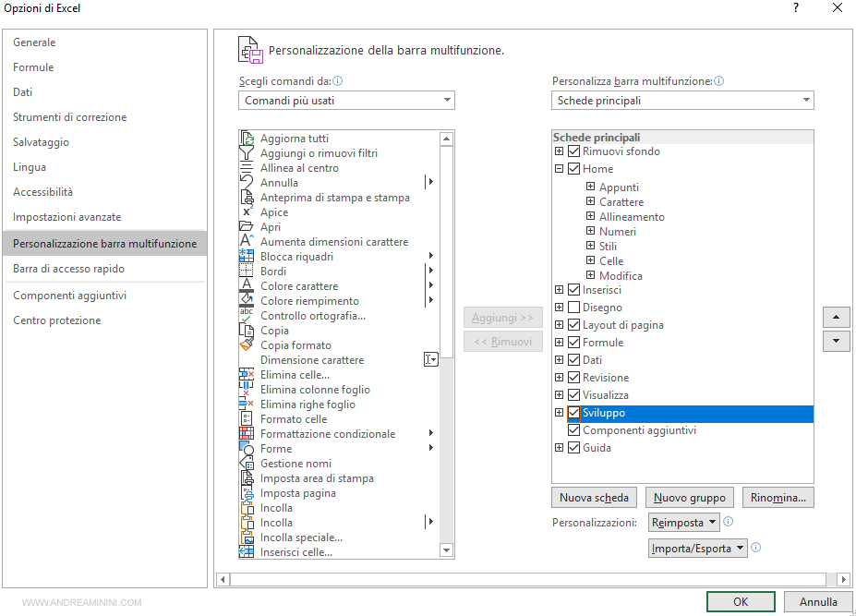The height and width of the screenshot is (616, 856).
Task: Open the Reimposta dropdown
Action: click(684, 523)
